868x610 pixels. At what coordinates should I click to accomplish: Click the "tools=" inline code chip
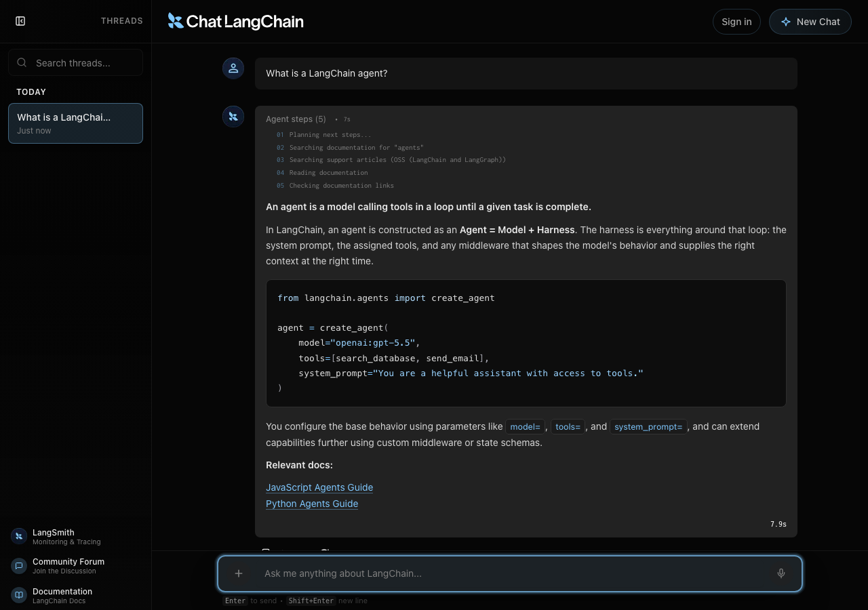[x=568, y=426]
